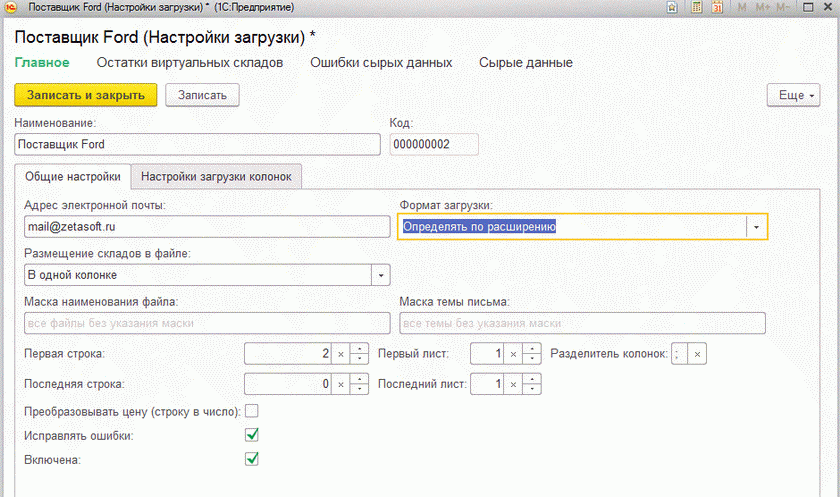Click the 'Маска наименования файла' input field
The image size is (840, 497).
point(206,323)
